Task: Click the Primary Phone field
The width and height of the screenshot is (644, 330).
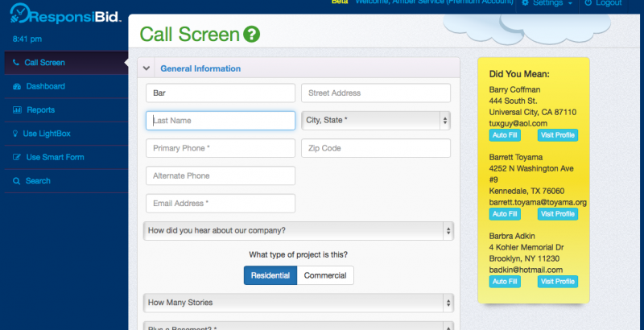Action: tap(221, 148)
